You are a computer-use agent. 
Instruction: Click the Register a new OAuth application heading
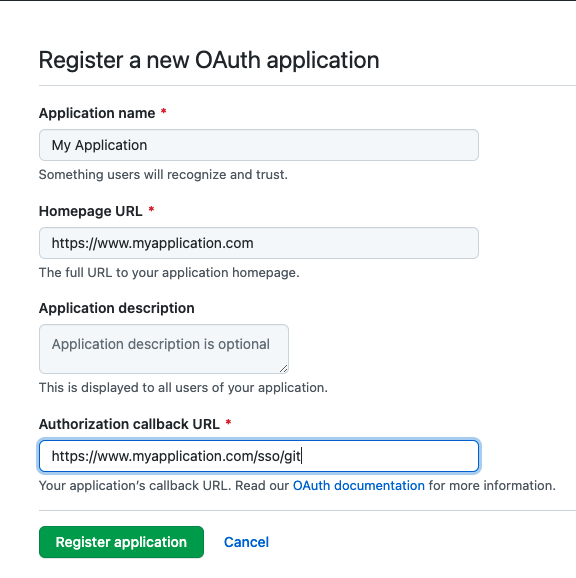pyautogui.click(x=209, y=60)
